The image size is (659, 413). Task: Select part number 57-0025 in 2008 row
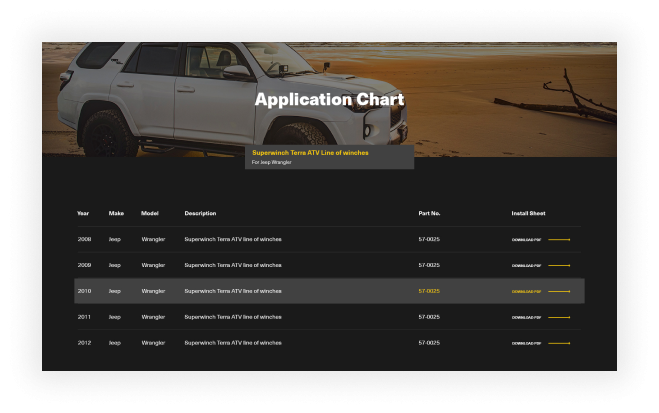coord(429,239)
